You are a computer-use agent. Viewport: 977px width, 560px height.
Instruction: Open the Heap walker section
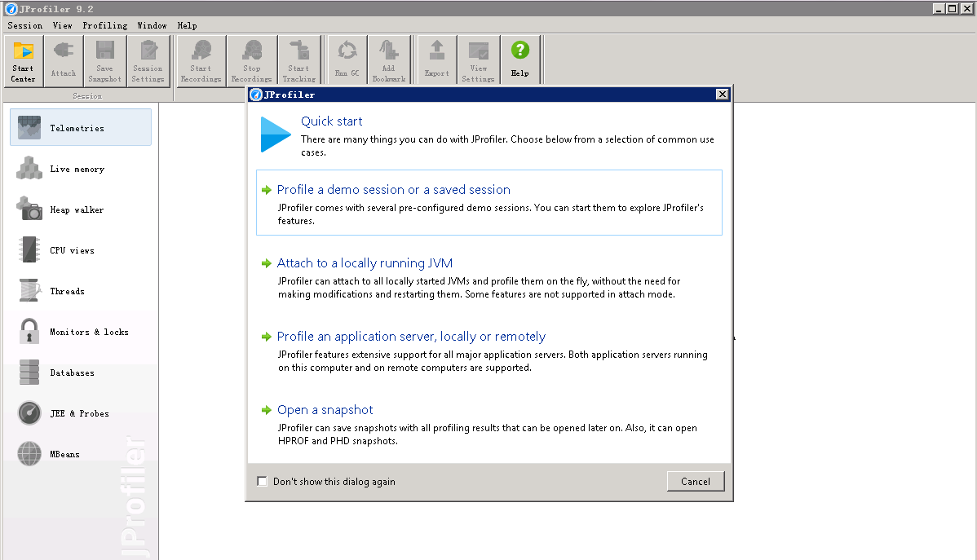point(81,209)
